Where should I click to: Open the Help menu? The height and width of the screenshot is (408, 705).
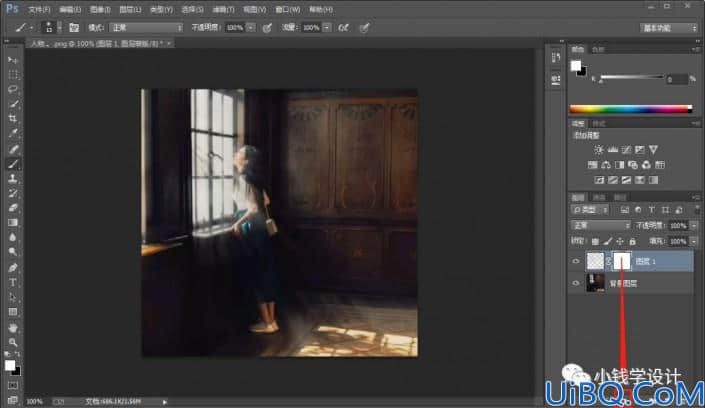coord(321,9)
